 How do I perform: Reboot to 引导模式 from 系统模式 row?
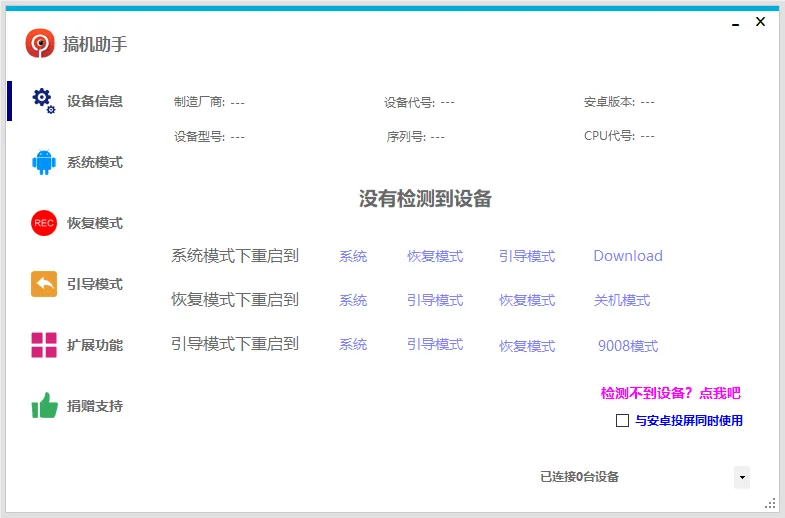coord(527,256)
